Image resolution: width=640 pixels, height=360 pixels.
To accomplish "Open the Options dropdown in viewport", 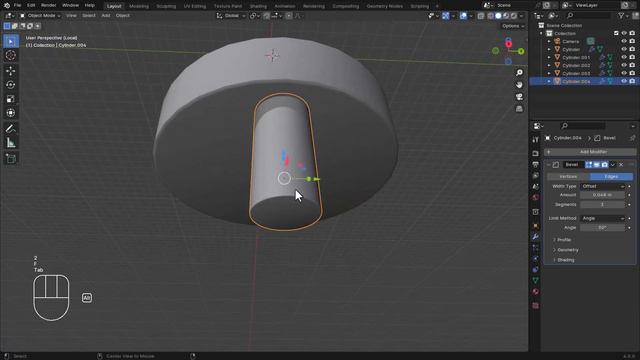I will point(513,26).
